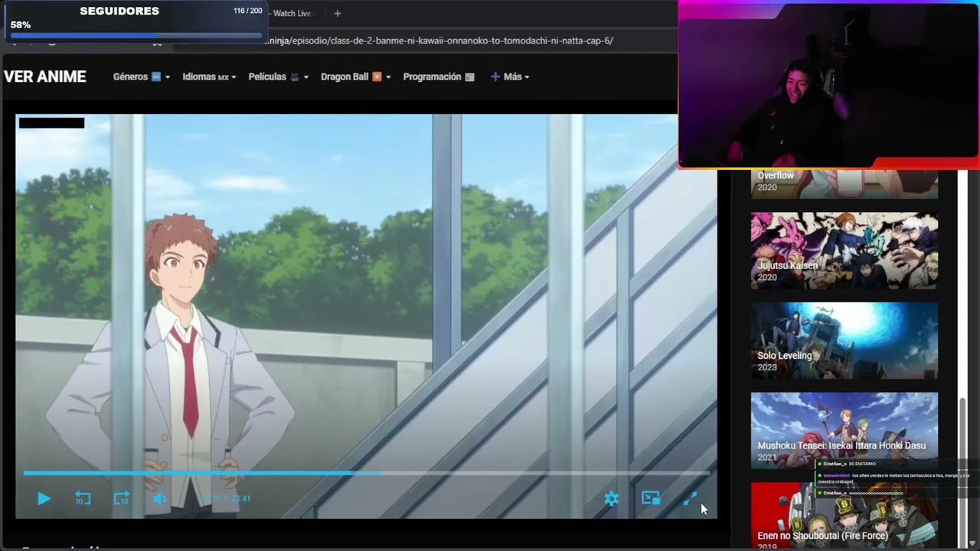Rewind the video 10 seconds
Image resolution: width=980 pixels, height=551 pixels.
[83, 499]
